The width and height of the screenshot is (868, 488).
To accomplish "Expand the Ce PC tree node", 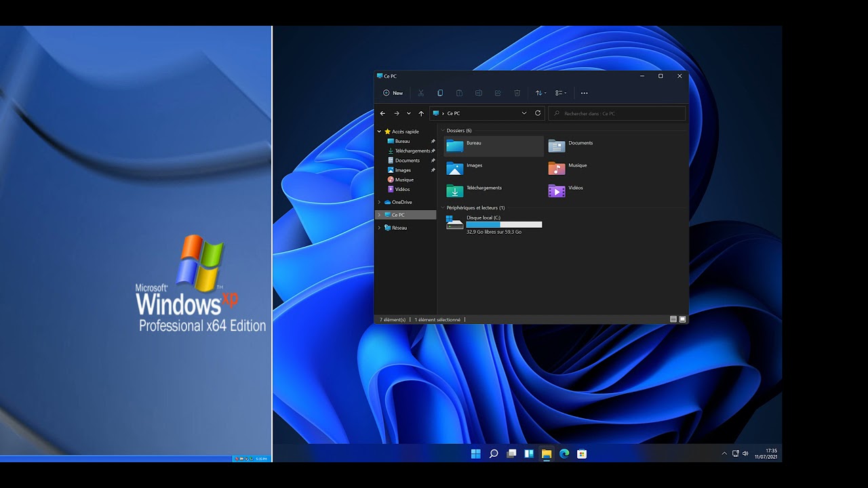I will pyautogui.click(x=379, y=215).
